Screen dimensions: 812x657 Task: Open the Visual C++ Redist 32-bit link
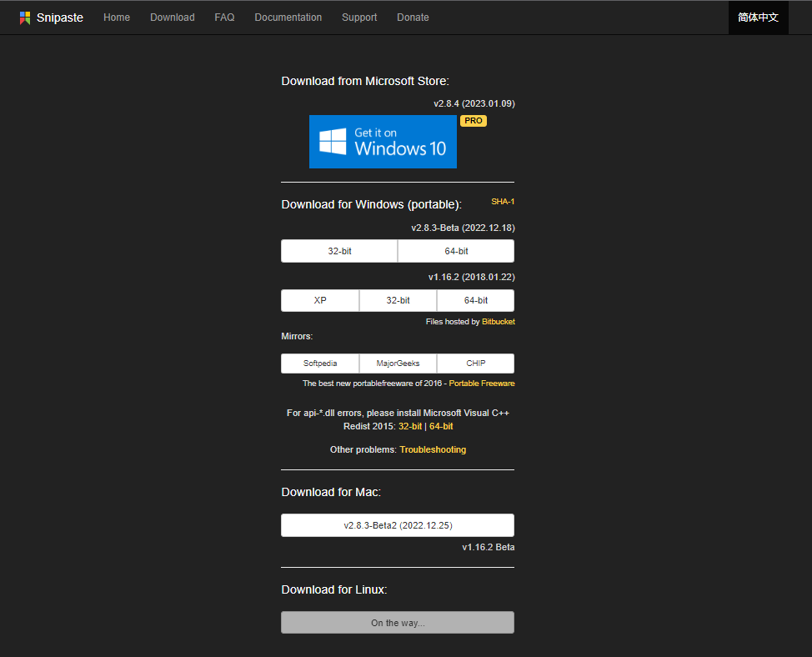410,426
